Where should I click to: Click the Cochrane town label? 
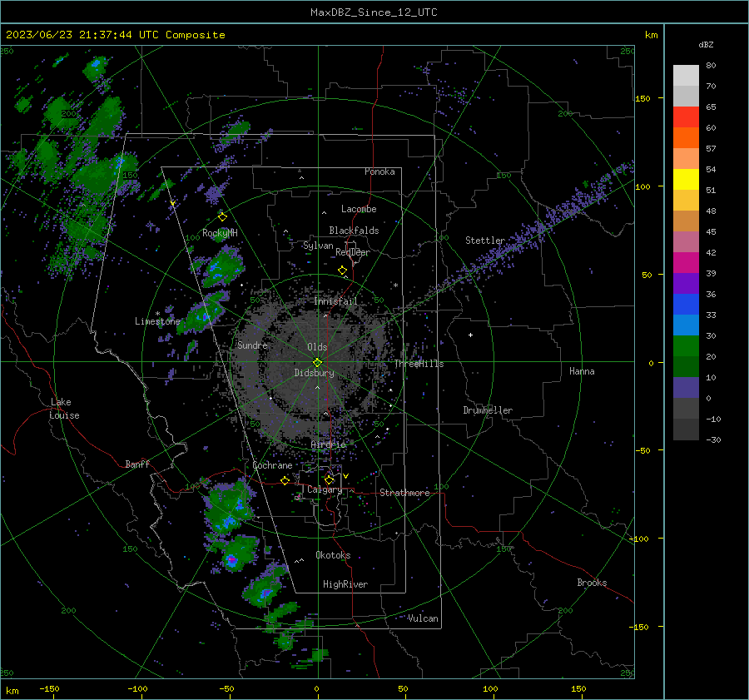tap(272, 465)
